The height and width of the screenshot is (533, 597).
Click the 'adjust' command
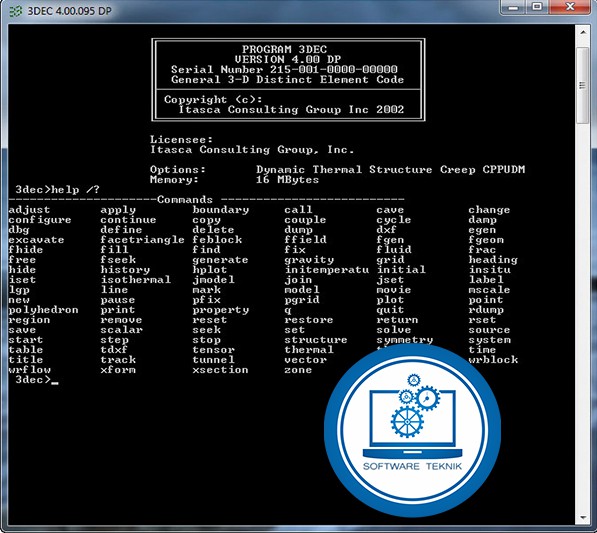click(x=29, y=210)
